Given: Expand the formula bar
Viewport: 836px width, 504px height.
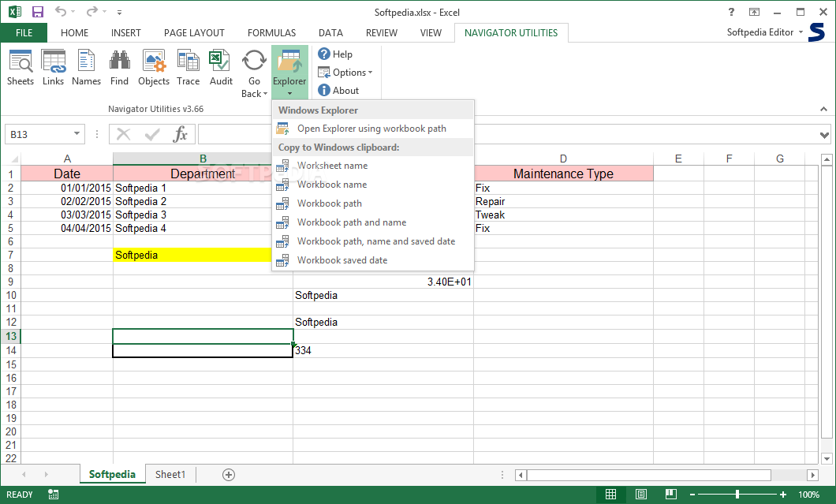Looking at the screenshot, I should pyautogui.click(x=824, y=135).
